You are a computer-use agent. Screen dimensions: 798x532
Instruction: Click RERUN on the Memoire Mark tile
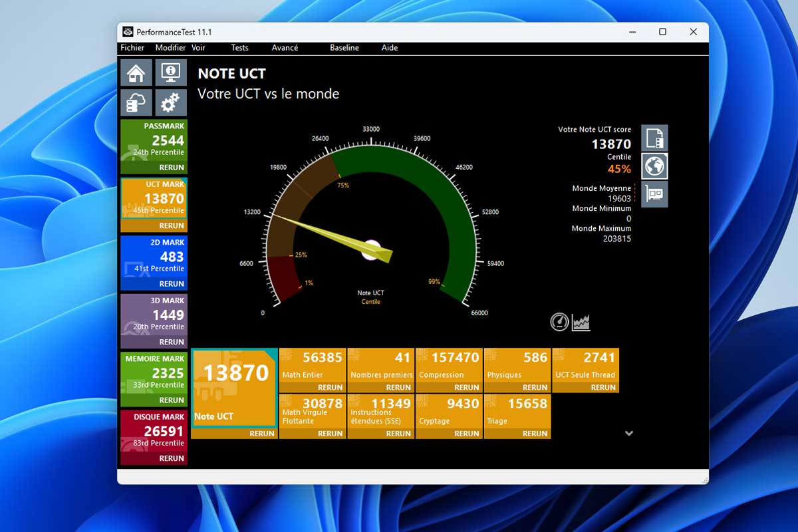pyautogui.click(x=172, y=400)
